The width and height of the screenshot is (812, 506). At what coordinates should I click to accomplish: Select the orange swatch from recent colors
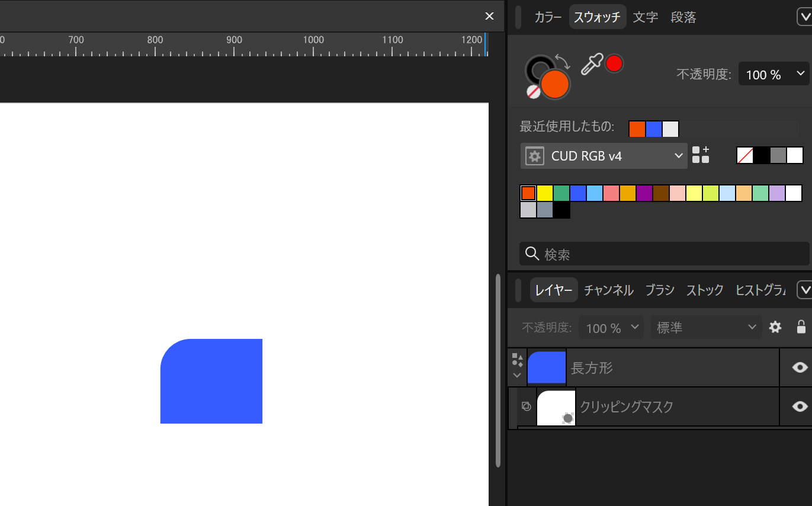coord(637,129)
